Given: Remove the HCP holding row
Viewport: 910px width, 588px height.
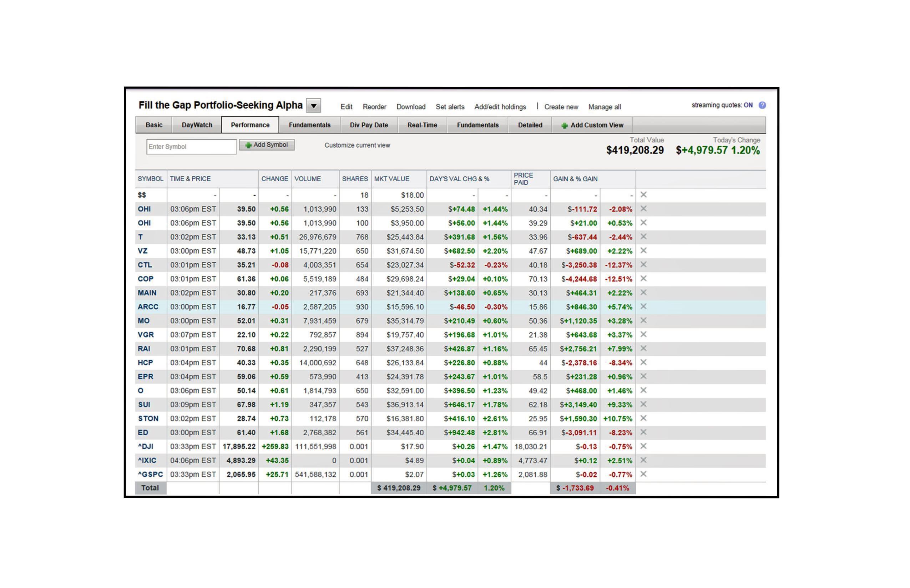Looking at the screenshot, I should (x=643, y=363).
